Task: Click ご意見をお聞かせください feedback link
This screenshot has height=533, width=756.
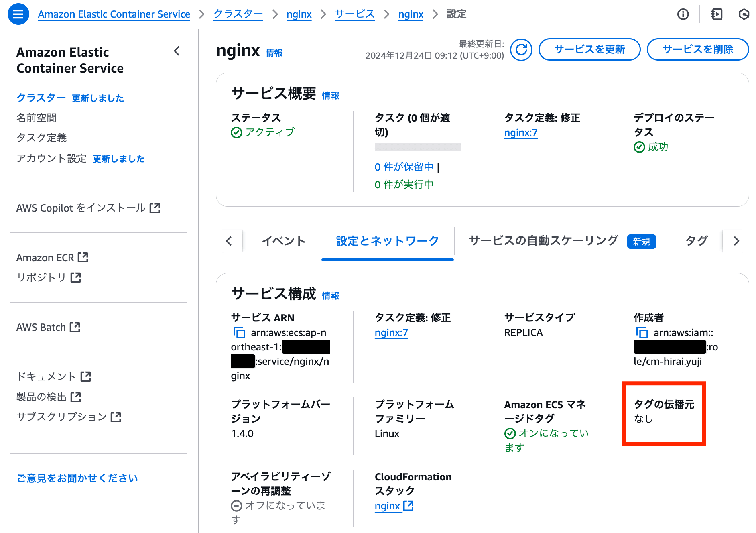Action: 77,478
